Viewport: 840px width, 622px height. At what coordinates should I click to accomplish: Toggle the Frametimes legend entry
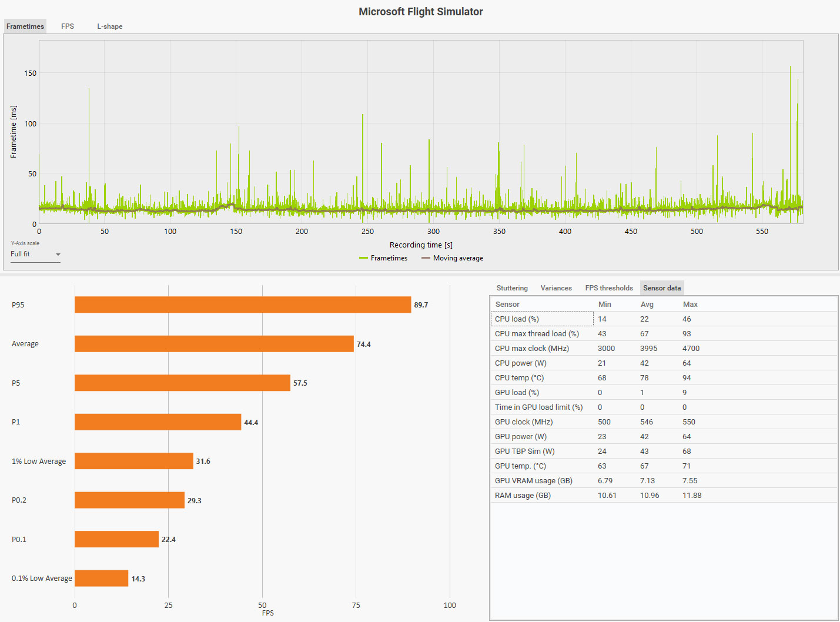coord(383,258)
